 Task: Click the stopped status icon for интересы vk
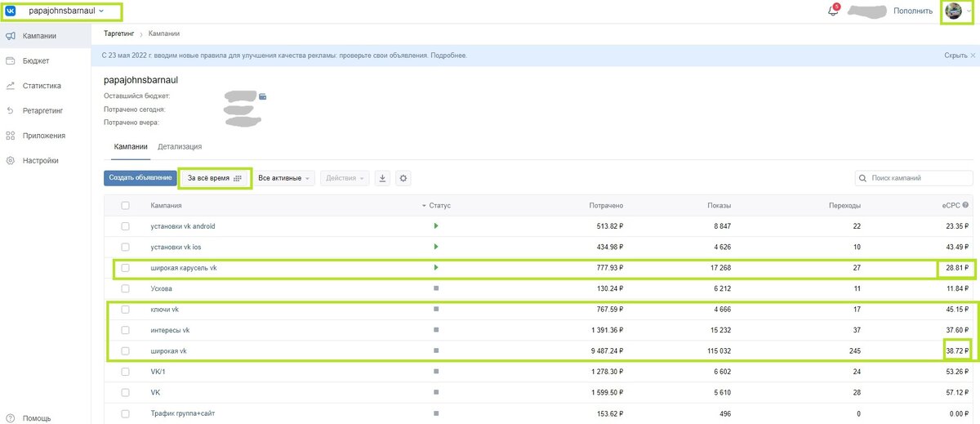click(436, 330)
